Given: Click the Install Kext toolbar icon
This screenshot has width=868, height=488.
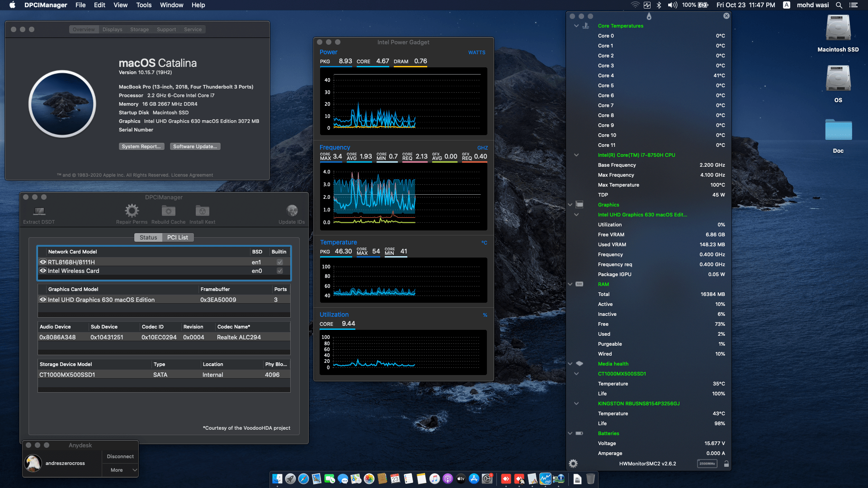Looking at the screenshot, I should tap(202, 211).
